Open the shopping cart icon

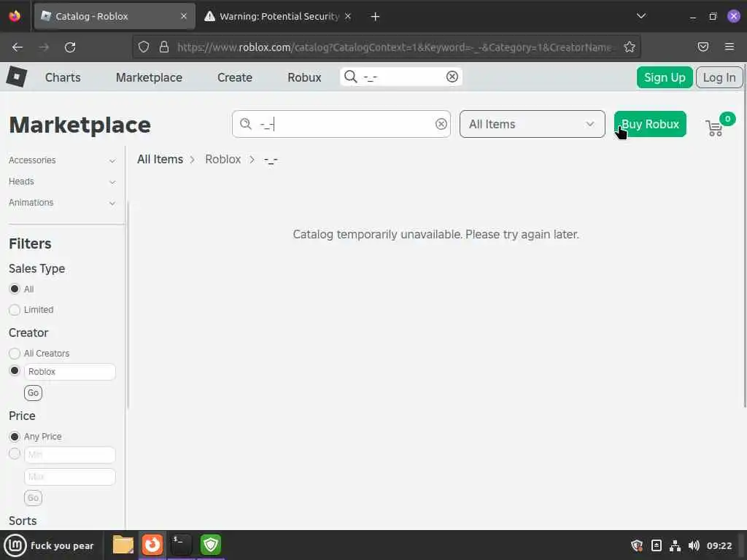[713, 128]
